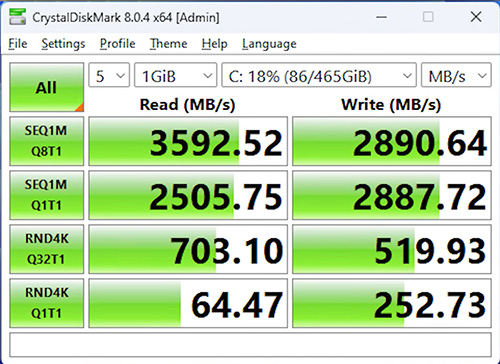Viewport: 500px width, 364px height.
Task: Start the SEQ1M Q8T1 test
Action: tap(47, 141)
